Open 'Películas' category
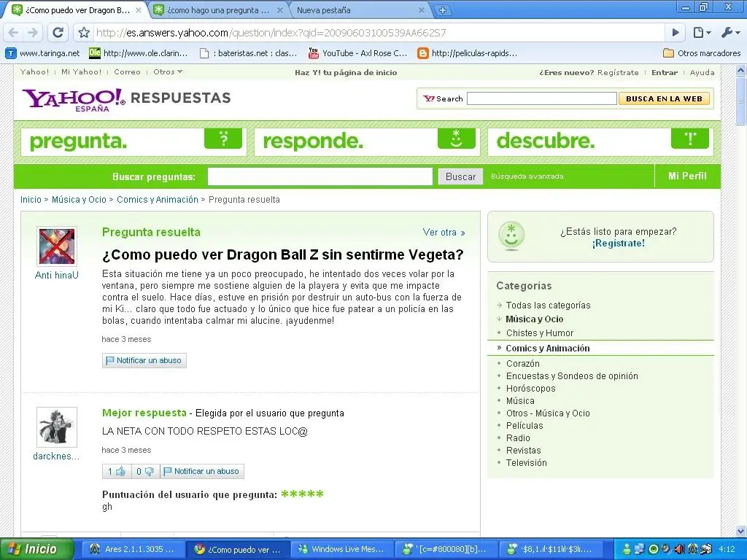This screenshot has height=560, width=747. coord(525,426)
